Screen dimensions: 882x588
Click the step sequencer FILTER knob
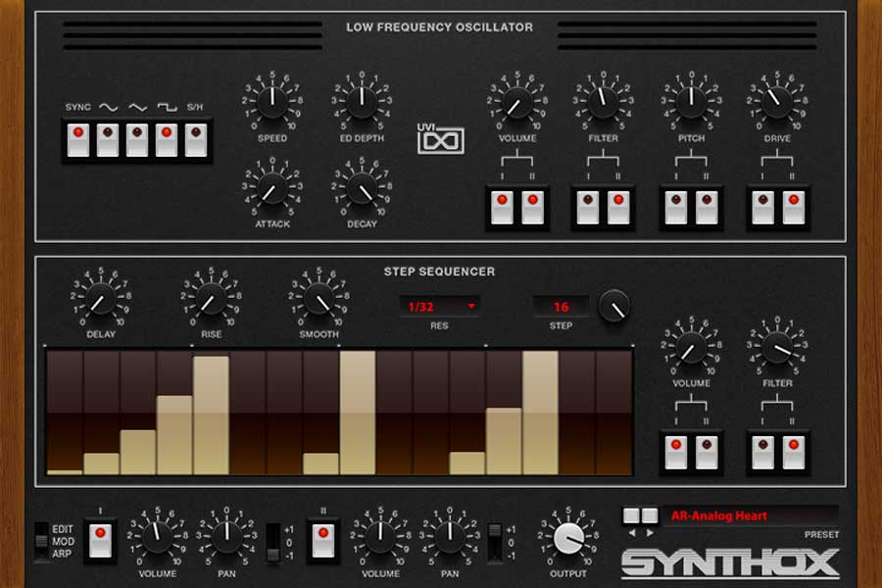[777, 348]
